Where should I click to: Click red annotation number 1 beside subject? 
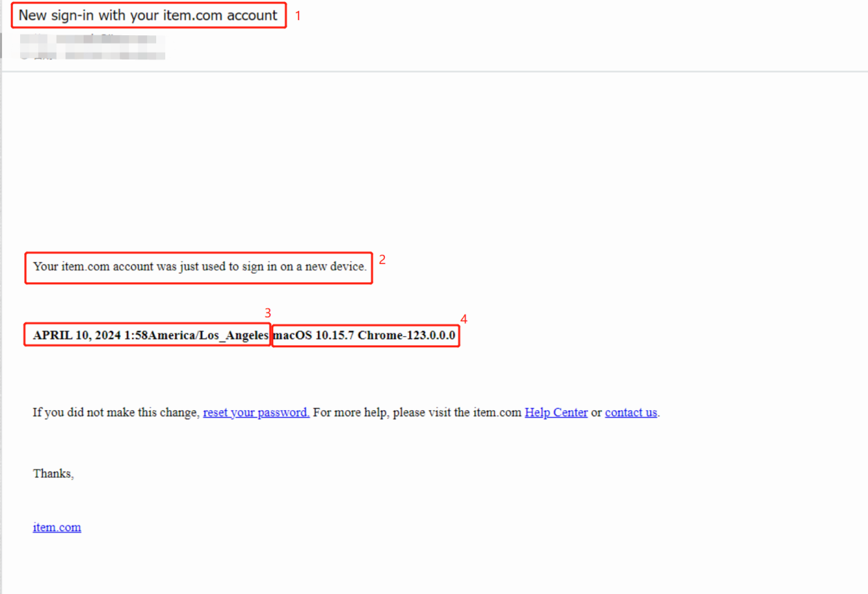[299, 16]
